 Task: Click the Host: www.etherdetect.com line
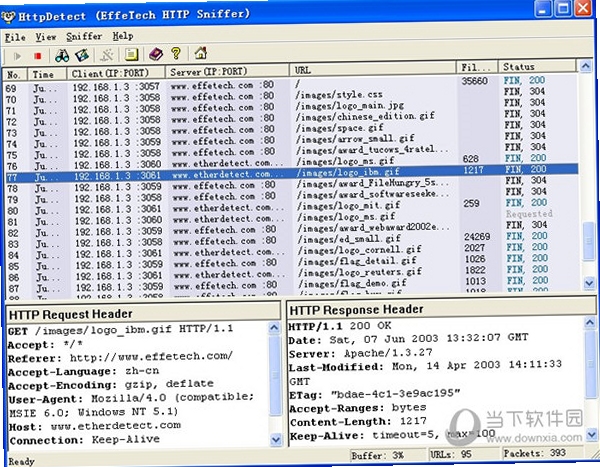95,426
